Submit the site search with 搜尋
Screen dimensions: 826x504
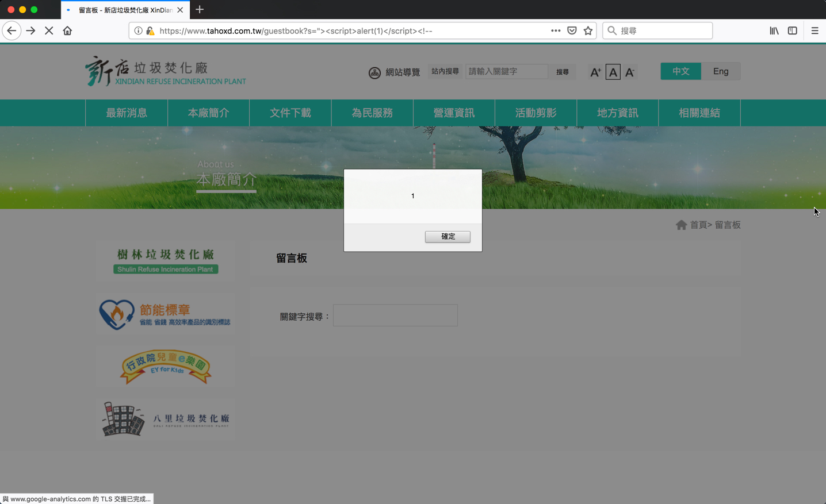563,72
